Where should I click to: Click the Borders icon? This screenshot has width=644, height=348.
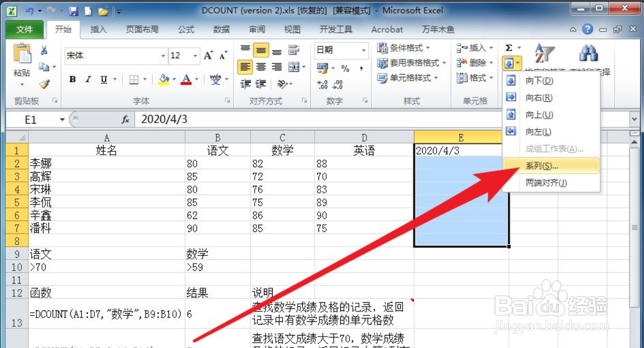tap(134, 79)
